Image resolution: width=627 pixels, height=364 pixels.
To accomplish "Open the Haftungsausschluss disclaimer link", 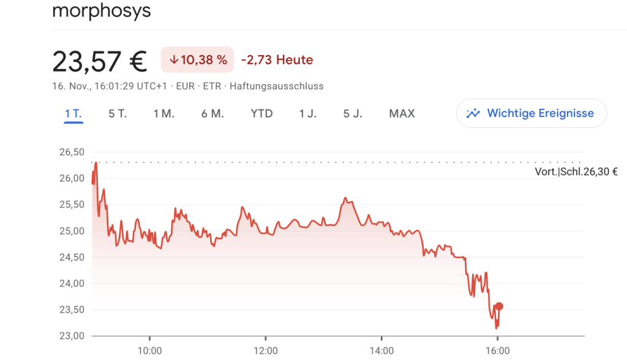I will [276, 86].
